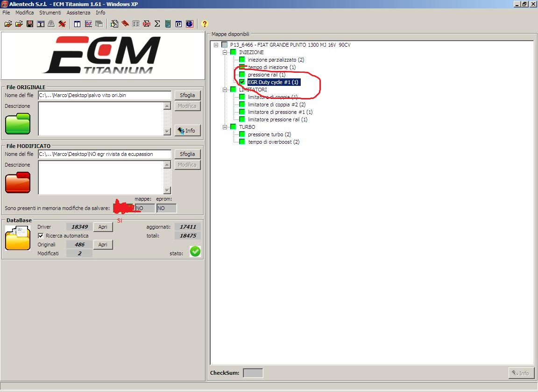This screenshot has height=392, width=538.
Task: Open the 2D graph view toolbar icon
Action: click(88, 24)
